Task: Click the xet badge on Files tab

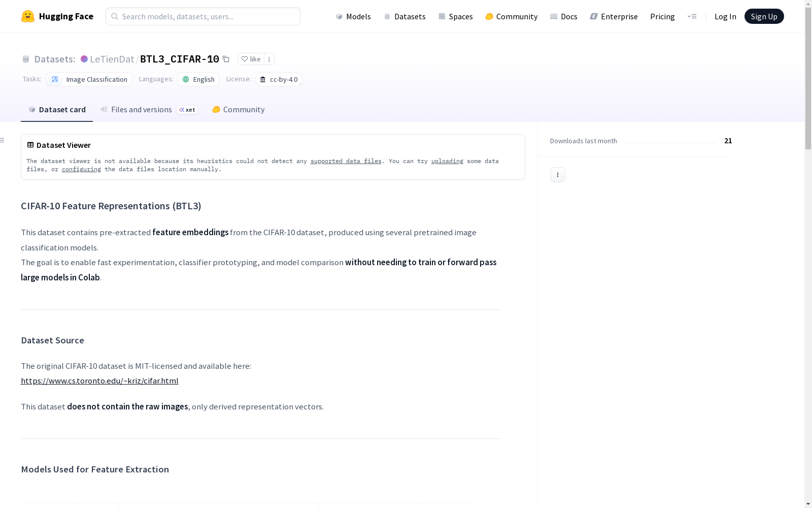Action: [x=187, y=110]
